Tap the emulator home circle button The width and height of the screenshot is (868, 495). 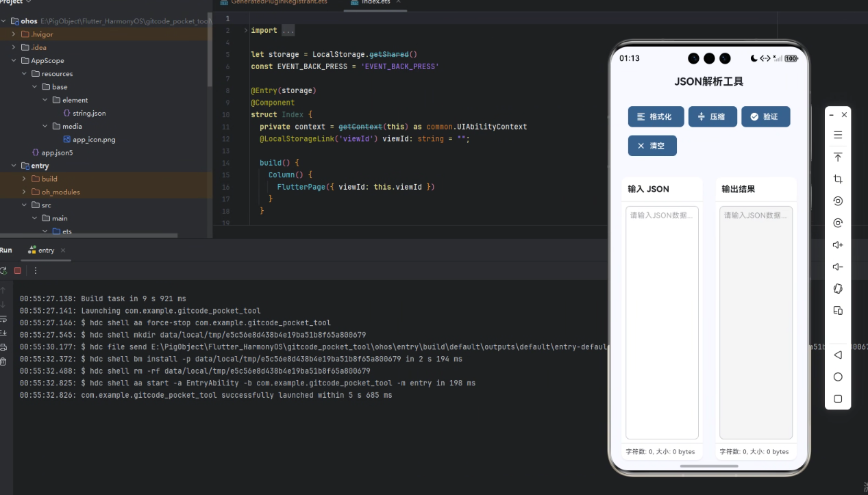click(838, 377)
